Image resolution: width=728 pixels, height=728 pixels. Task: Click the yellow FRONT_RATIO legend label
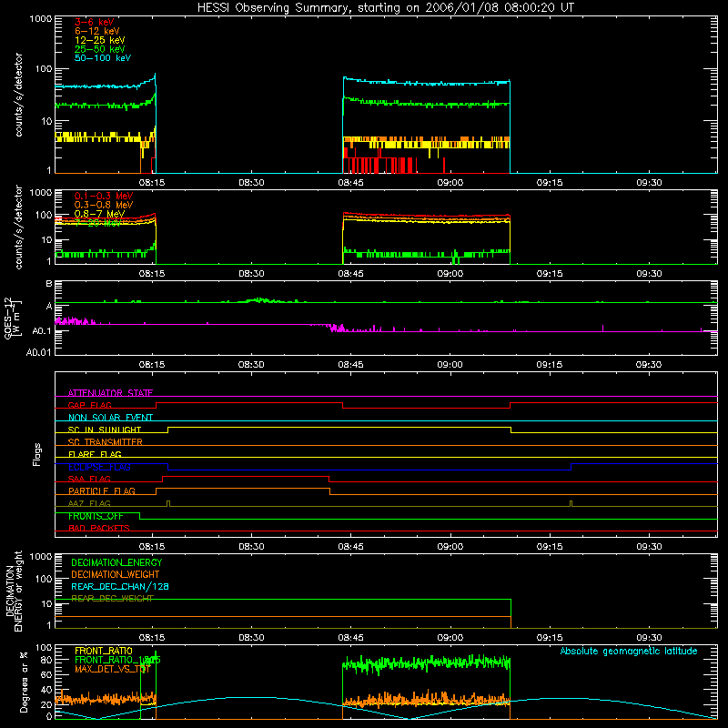pos(104,651)
